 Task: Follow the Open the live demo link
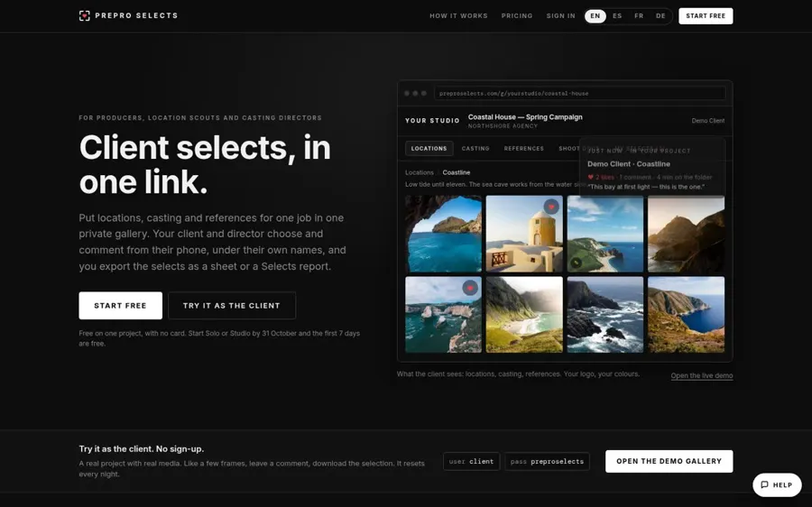[701, 375]
